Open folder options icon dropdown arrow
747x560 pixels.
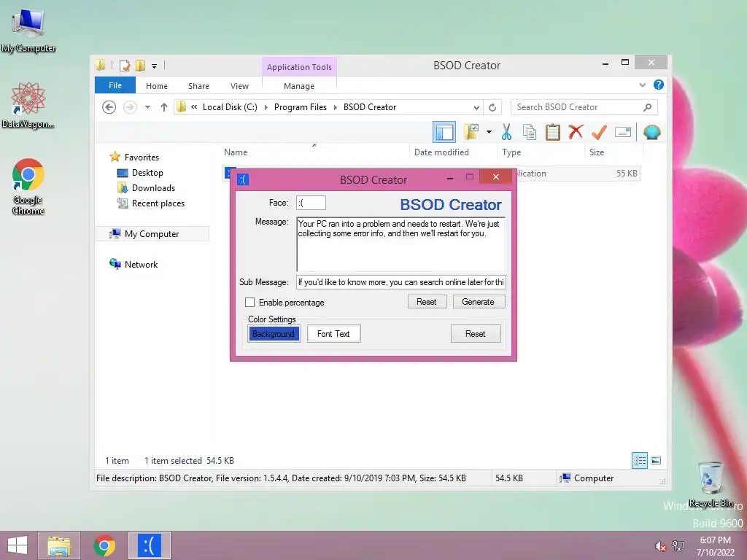(489, 132)
